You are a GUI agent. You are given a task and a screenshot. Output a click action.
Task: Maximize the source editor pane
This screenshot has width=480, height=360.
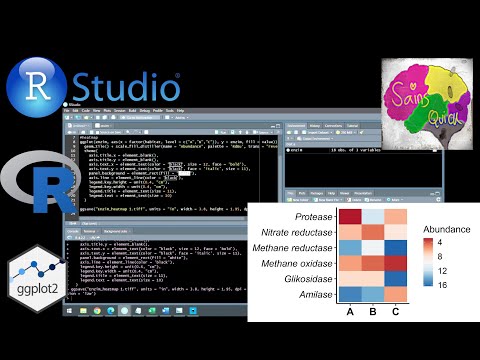[x=278, y=126]
